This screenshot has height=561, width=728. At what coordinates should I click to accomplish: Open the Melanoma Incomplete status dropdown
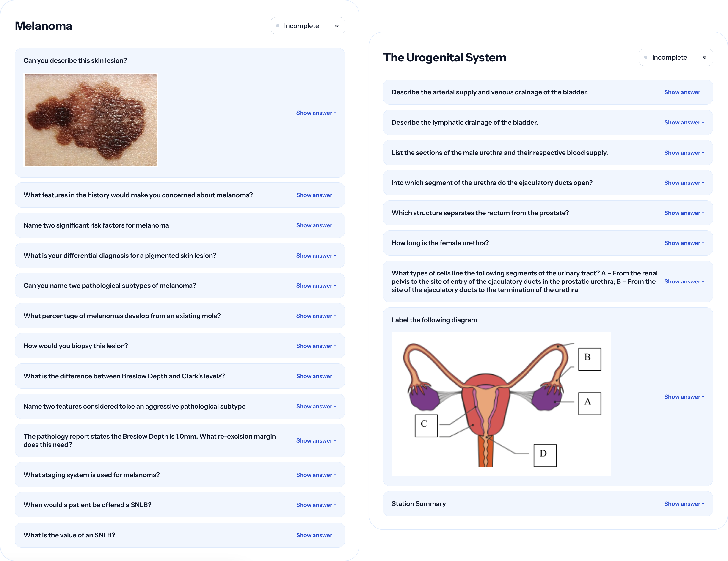click(308, 26)
